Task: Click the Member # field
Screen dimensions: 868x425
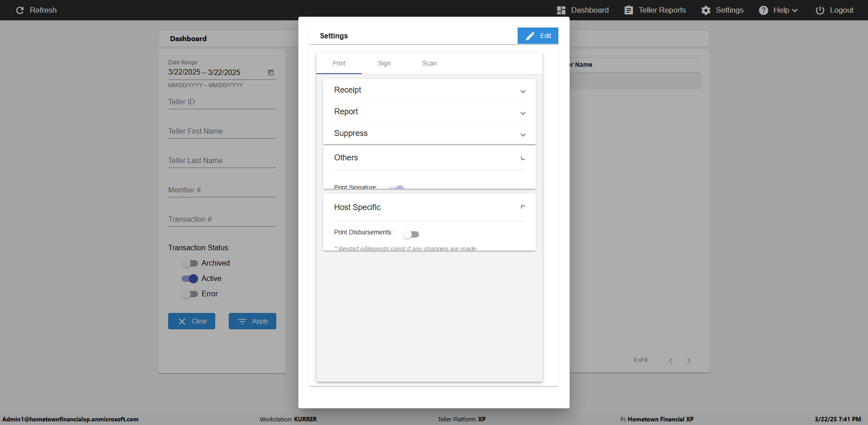Action: point(222,190)
